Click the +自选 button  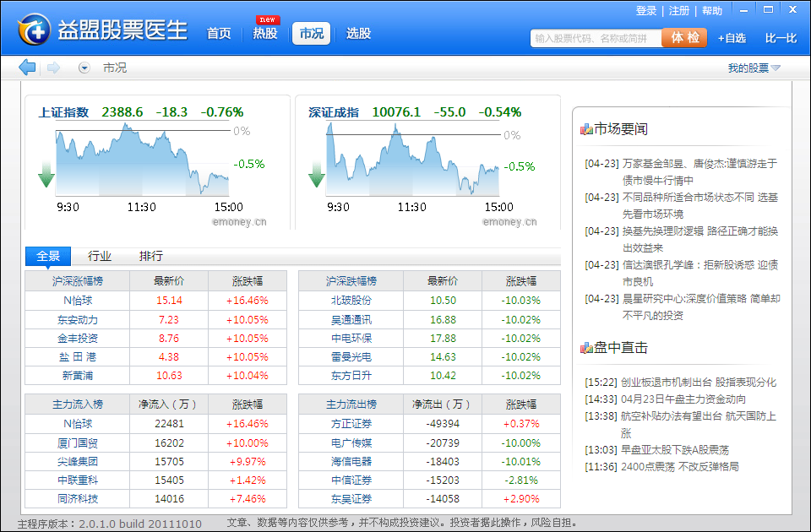pos(732,38)
